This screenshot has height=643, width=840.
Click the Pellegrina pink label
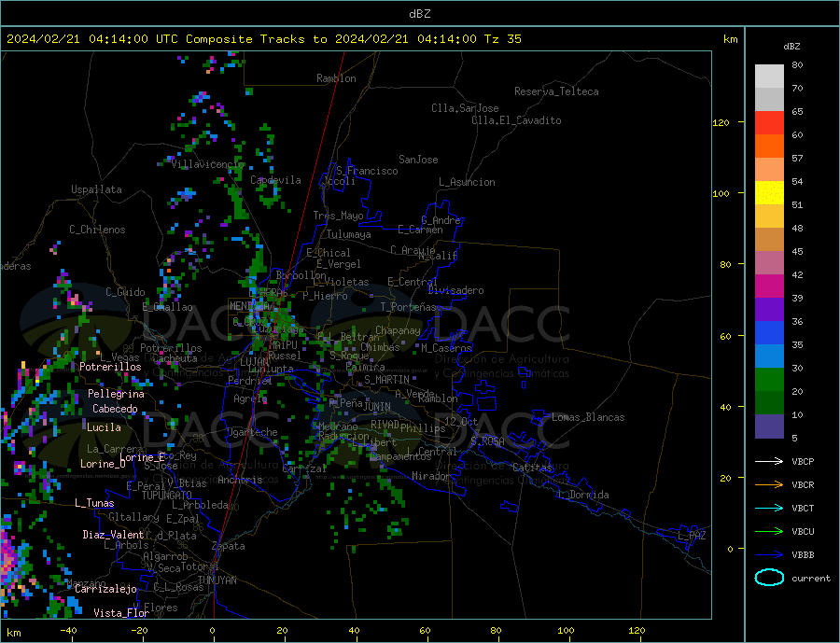[x=117, y=395]
